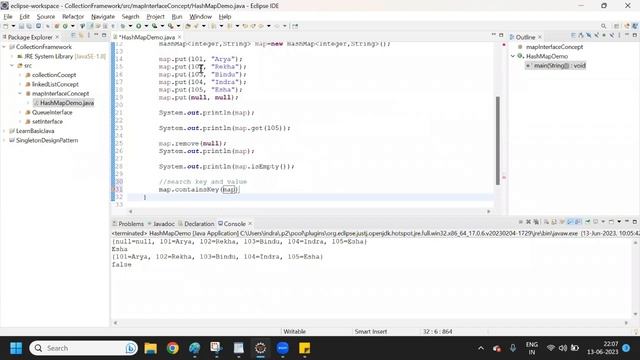Screen dimensions: 640x360
Task: Open the Refactor menu
Action: [x=73, y=17]
